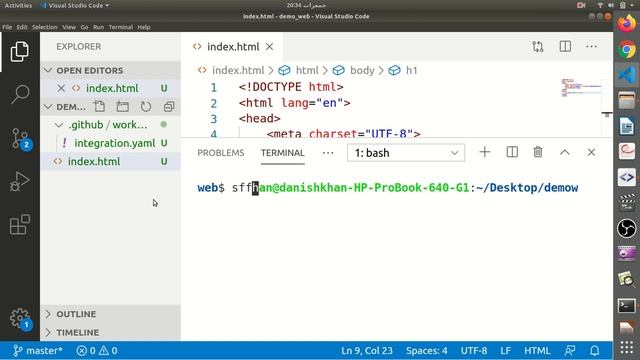Change the LF end of line sequence
Screen dimensions: 640x360
tap(505, 351)
